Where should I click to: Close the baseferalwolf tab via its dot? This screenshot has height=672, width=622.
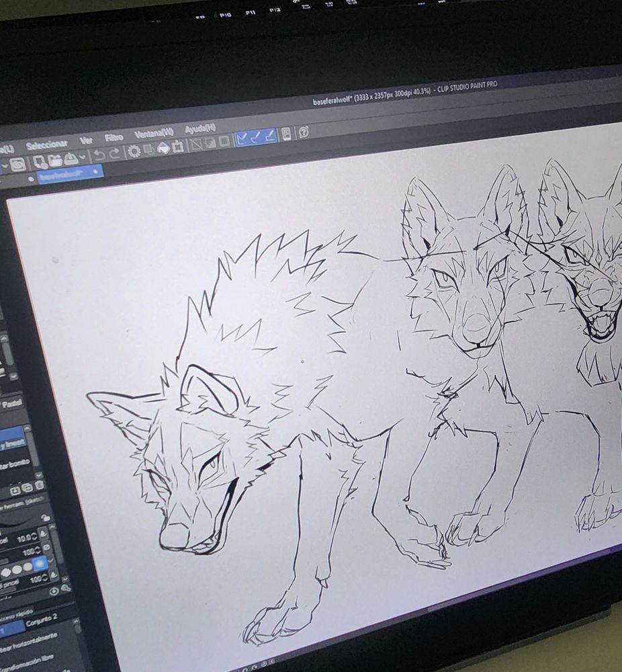coord(95,171)
